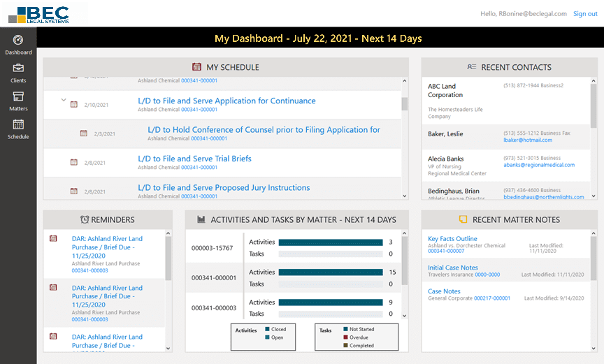Click the Overdue tasks legend swatch
The width and height of the screenshot is (604, 364).
[x=345, y=337]
